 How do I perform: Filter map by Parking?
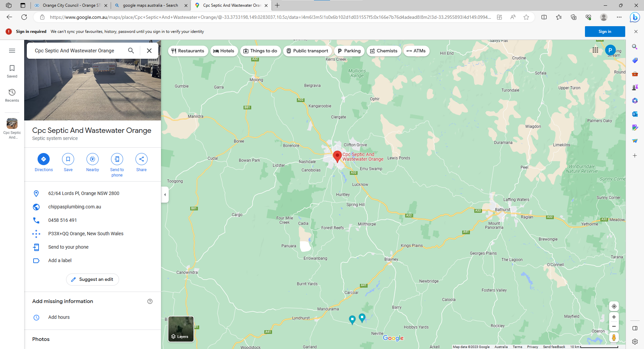coord(349,51)
